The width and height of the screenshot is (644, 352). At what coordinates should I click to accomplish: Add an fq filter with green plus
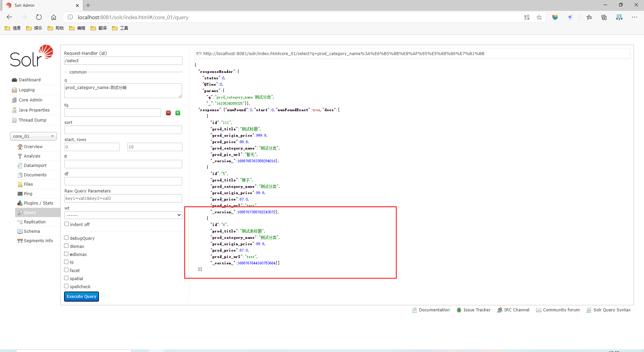coord(178,113)
